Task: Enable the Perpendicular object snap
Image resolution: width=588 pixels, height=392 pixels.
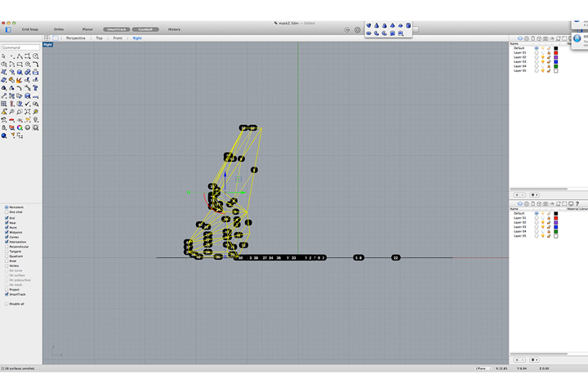Action: (x=7, y=247)
